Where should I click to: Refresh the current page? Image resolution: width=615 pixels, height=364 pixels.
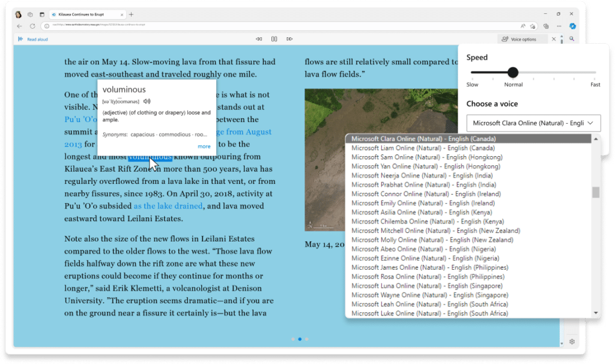pyautogui.click(x=32, y=26)
